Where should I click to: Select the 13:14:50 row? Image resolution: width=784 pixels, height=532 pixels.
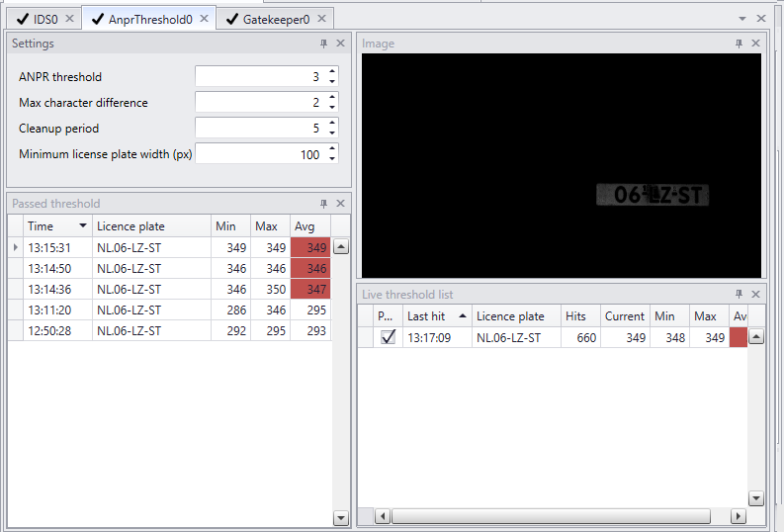[169, 269]
